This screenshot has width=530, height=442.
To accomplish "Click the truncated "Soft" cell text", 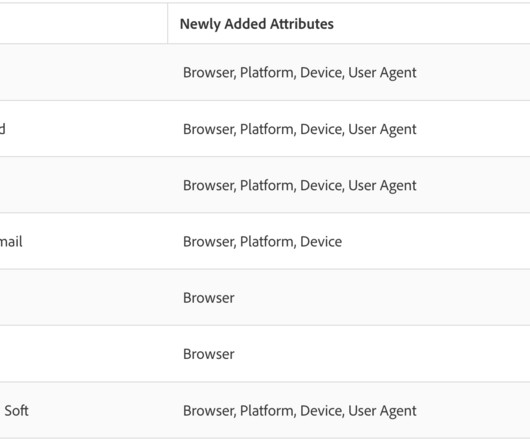I will click(x=16, y=411).
